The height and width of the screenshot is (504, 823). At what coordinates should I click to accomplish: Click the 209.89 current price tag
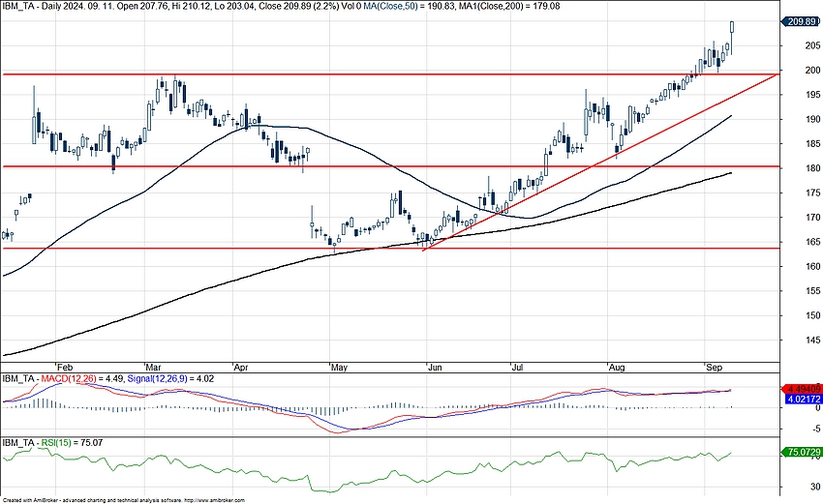tap(801, 21)
